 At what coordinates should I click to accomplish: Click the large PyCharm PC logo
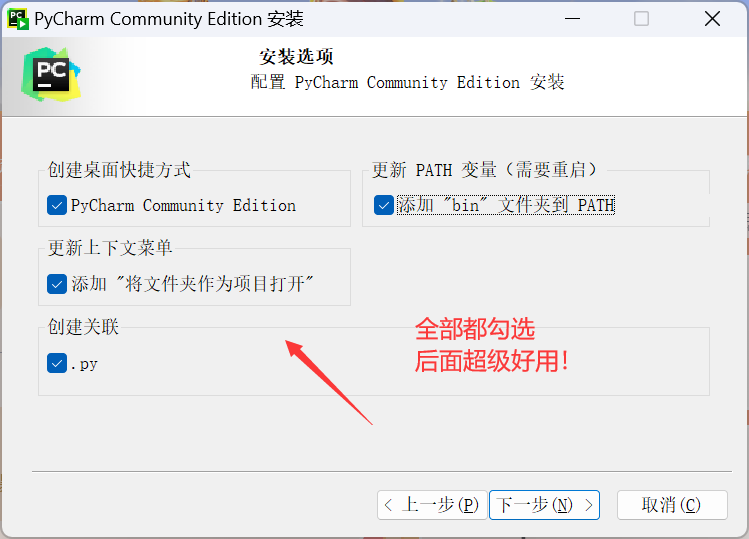pyautogui.click(x=51, y=75)
